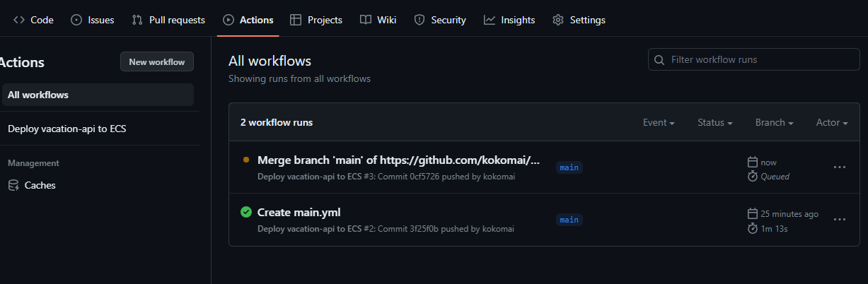Viewport: 868px width, 284px height.
Task: Click the Issues circle icon
Action: coord(76,20)
